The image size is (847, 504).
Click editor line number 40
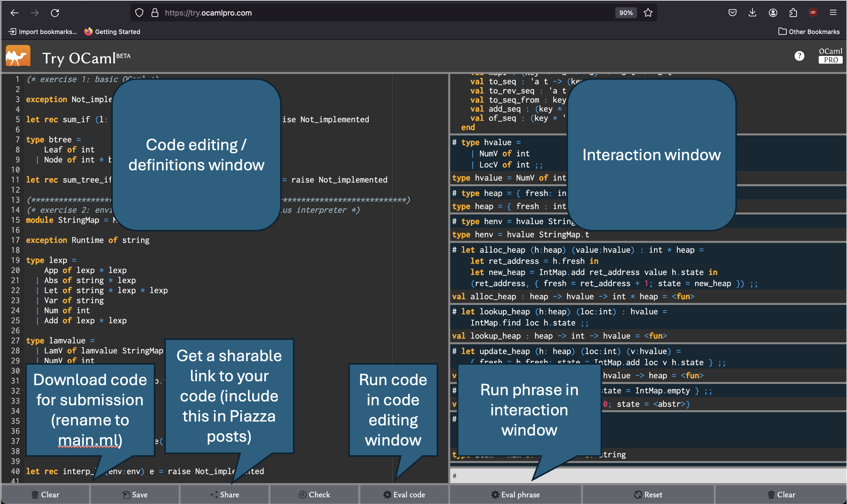click(15, 471)
